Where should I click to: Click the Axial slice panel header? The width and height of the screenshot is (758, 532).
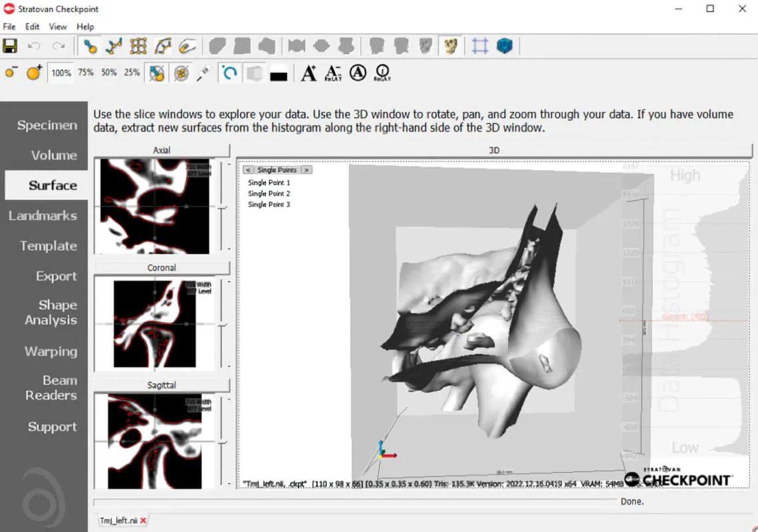(162, 150)
